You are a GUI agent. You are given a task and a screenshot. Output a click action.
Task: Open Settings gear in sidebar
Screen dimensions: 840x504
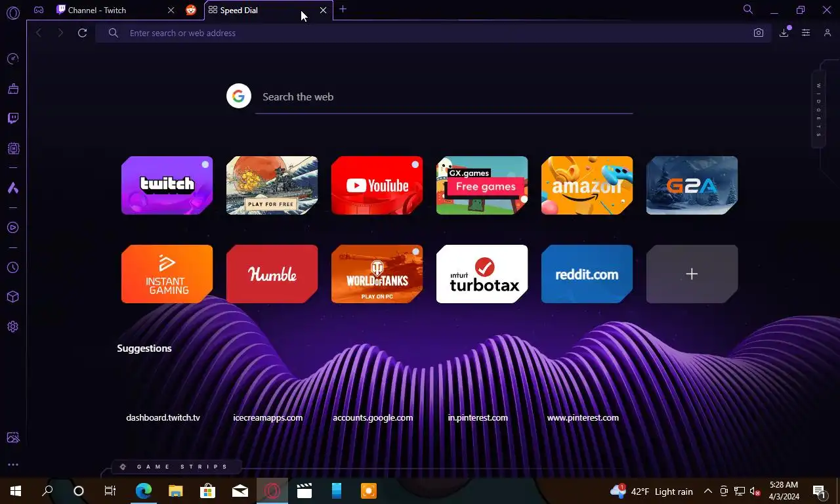pyautogui.click(x=12, y=327)
